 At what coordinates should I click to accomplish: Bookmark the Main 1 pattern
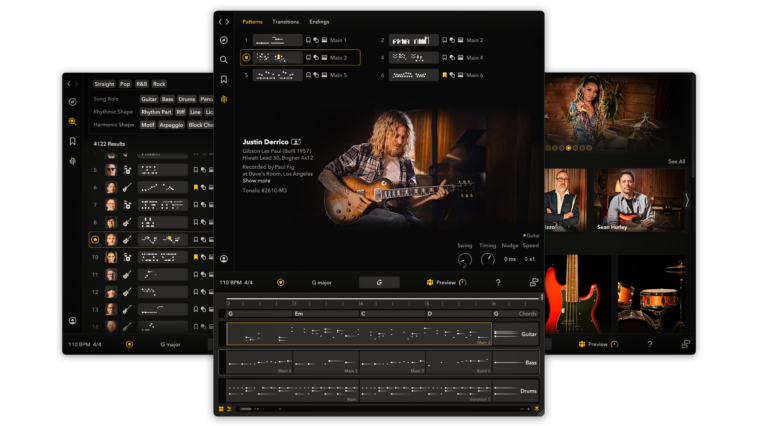(308, 40)
